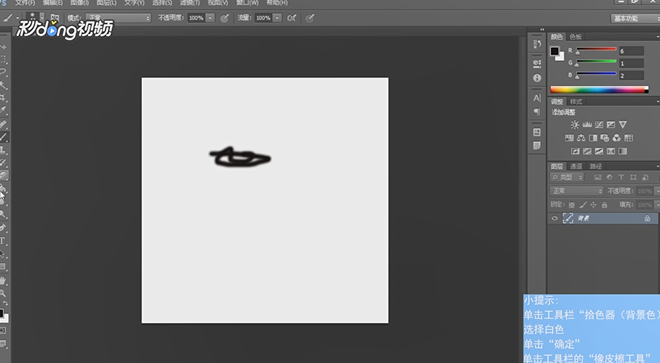
Task: Open the workspace switcher dropdown
Action: click(635, 18)
